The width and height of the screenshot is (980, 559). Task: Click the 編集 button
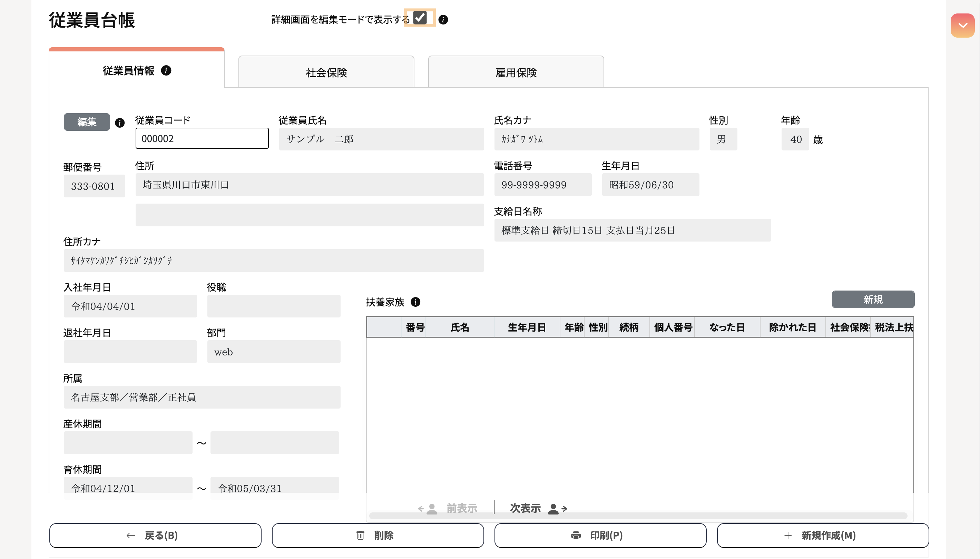point(87,122)
